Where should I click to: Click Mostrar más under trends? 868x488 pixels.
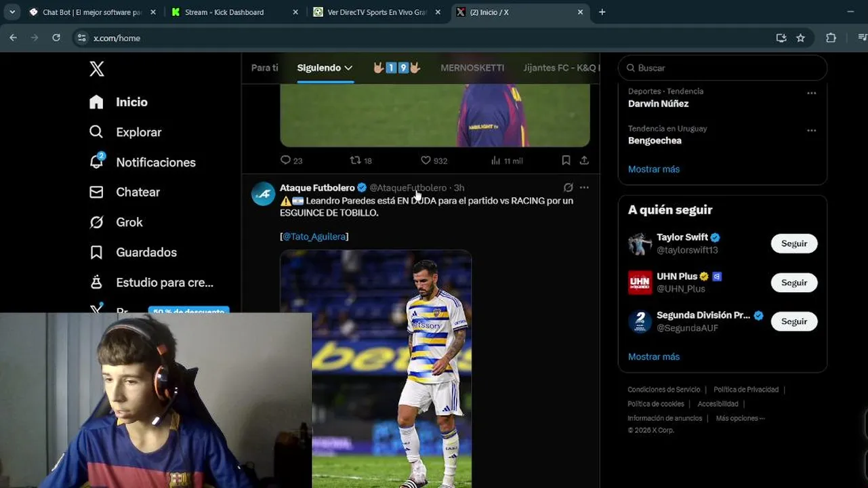[653, 169]
